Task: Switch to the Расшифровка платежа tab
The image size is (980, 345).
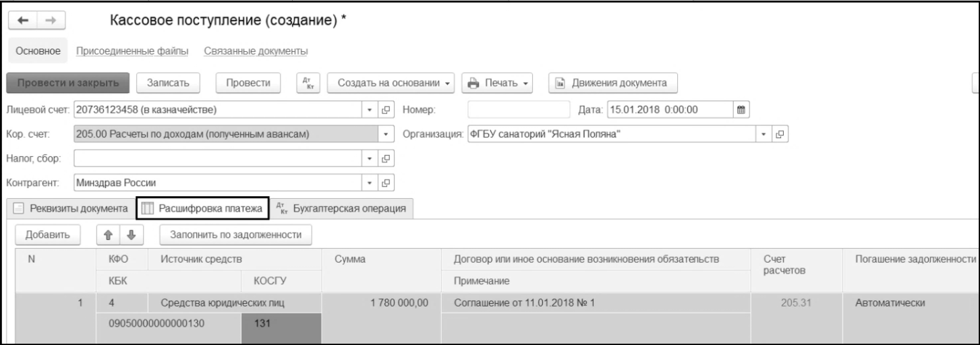Action: [203, 208]
